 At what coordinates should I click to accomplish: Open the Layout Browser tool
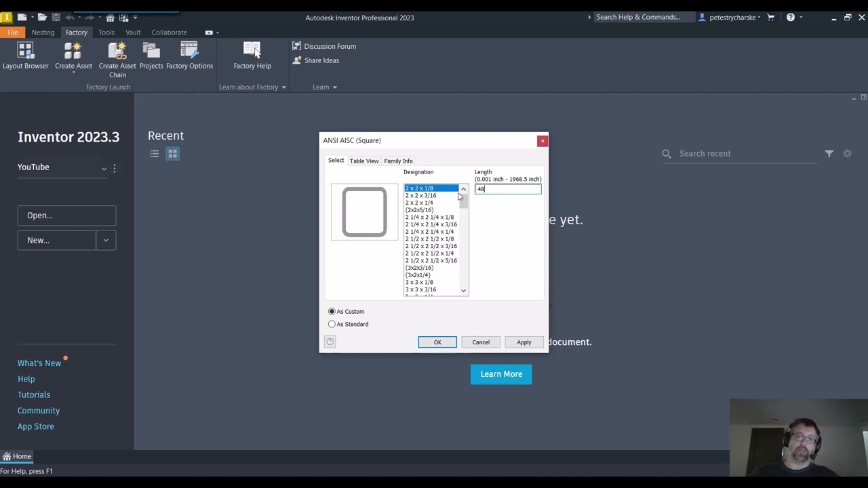click(x=25, y=56)
